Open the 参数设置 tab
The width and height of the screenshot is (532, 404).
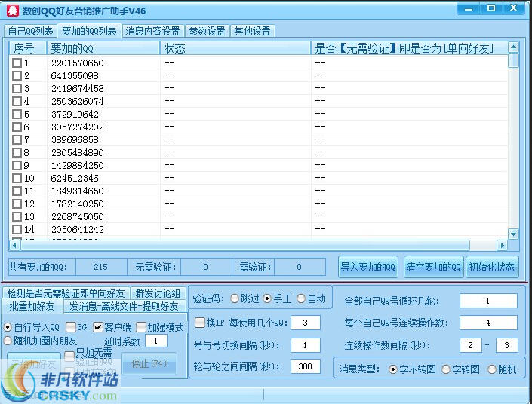[207, 31]
